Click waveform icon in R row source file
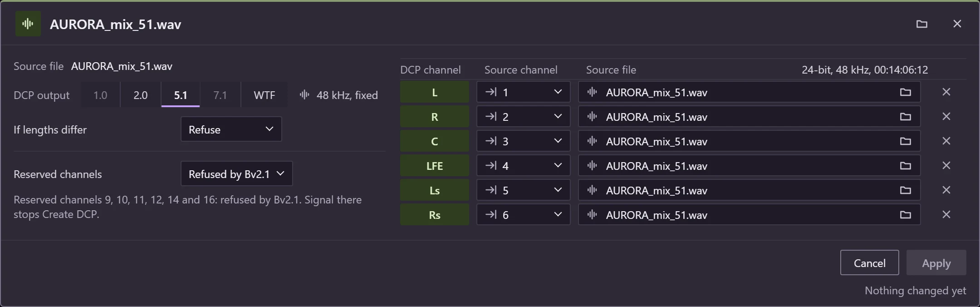The width and height of the screenshot is (980, 307). point(592,117)
